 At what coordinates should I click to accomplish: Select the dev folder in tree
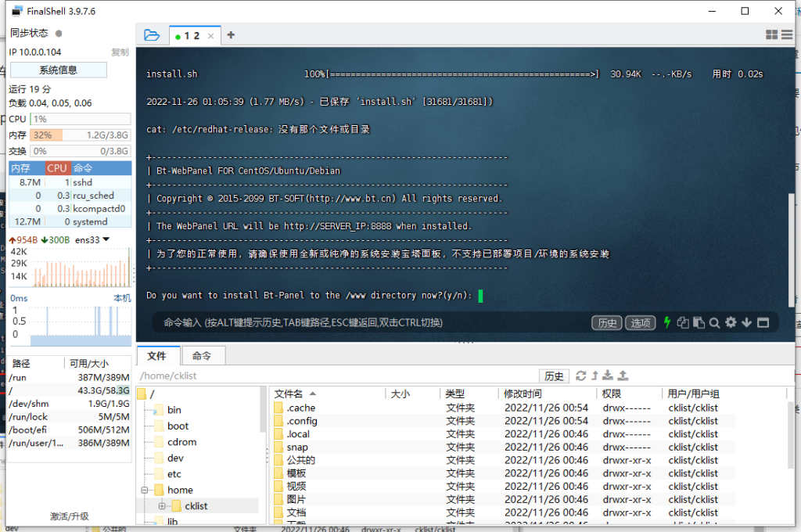point(175,458)
